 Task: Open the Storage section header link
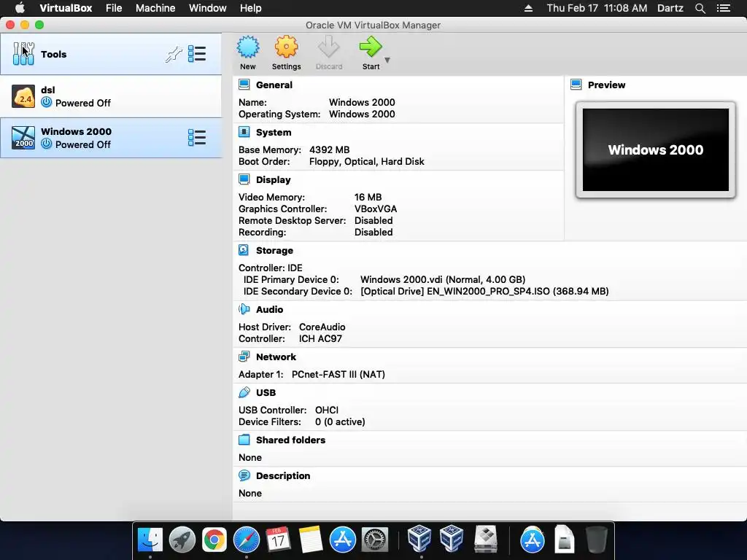click(x=274, y=251)
